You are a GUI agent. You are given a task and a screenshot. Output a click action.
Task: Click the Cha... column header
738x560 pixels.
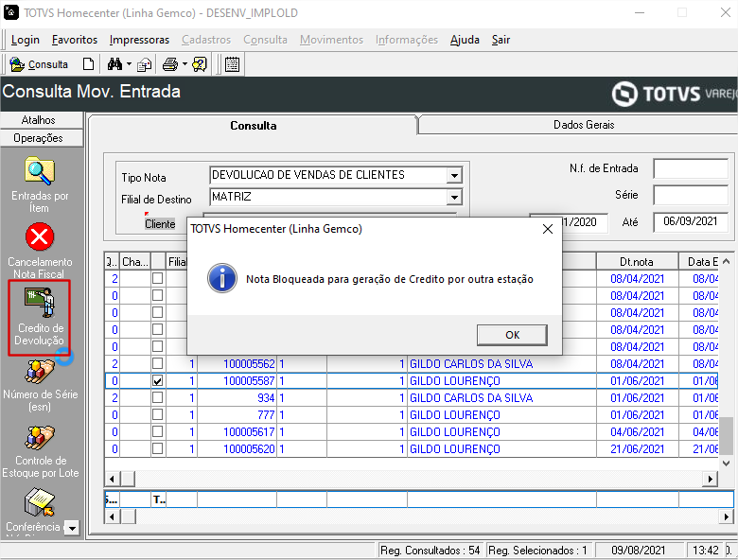(135, 262)
